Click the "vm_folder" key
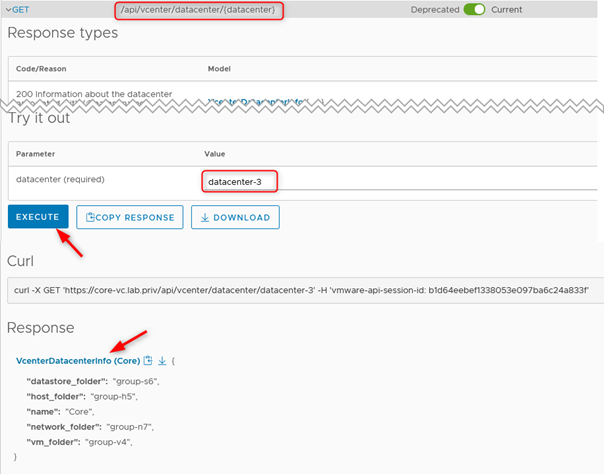This screenshot has height=474, width=604. coord(54,442)
